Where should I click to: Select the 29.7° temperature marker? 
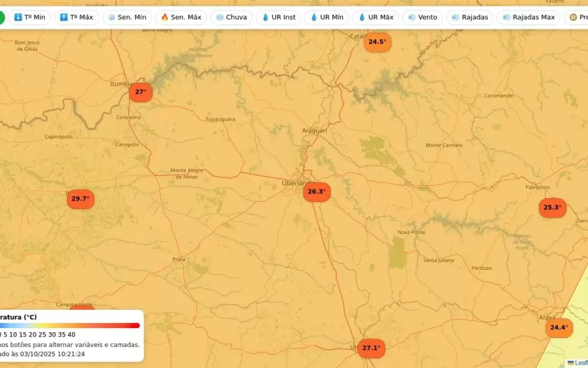[80, 199]
